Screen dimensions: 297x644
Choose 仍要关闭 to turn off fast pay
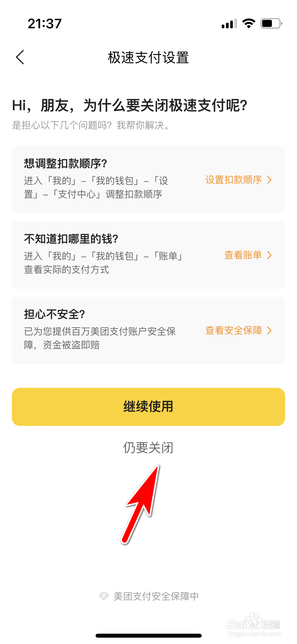148,448
